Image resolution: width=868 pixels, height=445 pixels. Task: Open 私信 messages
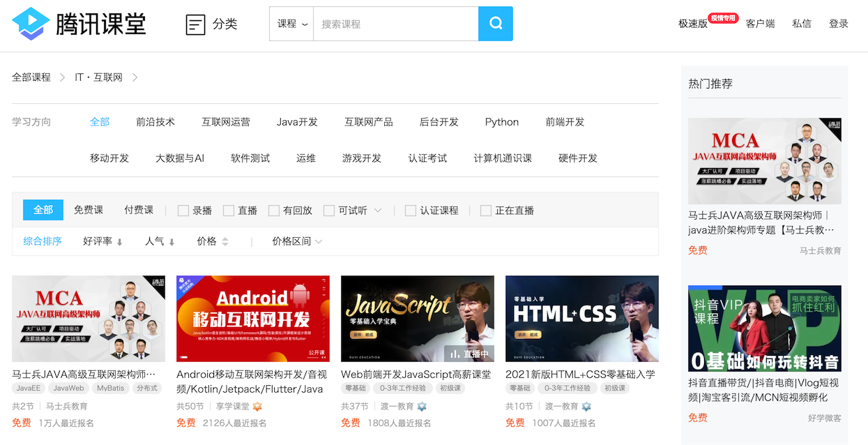pos(802,24)
